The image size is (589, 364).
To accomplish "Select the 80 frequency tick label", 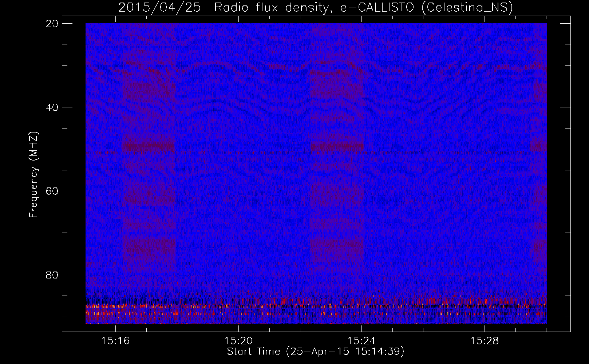I will coord(52,275).
